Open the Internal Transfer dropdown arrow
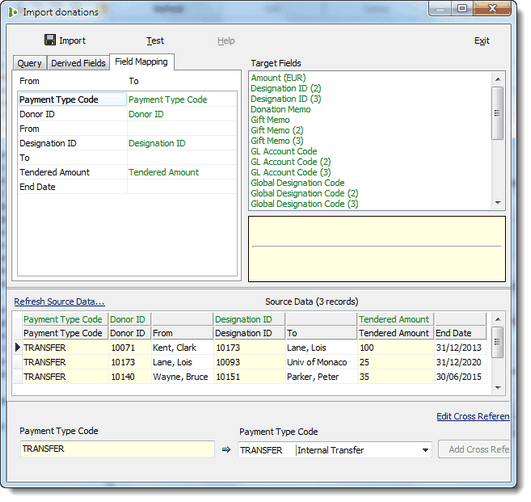The image size is (531, 502). click(x=425, y=450)
